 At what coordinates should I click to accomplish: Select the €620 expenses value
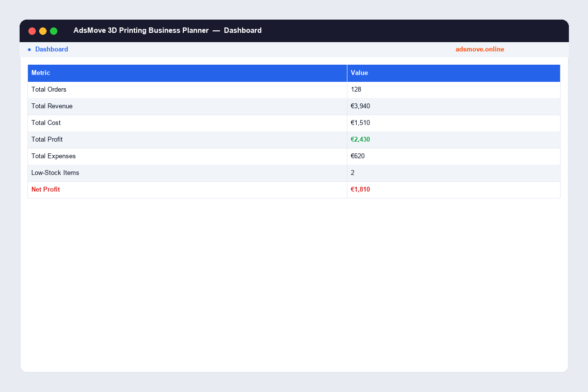point(358,156)
